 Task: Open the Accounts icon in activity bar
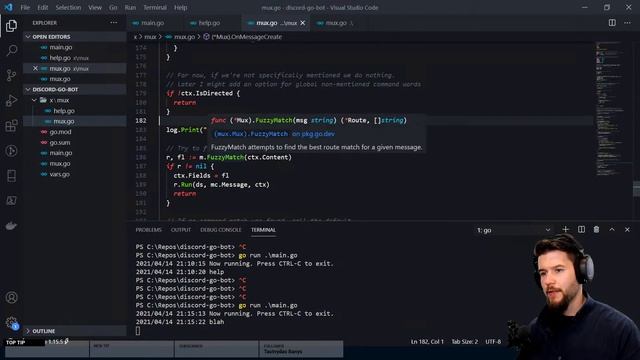11,298
